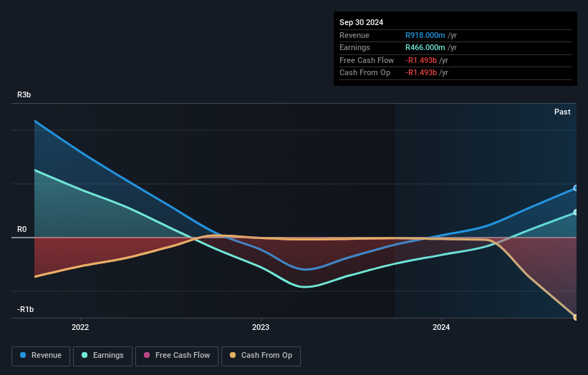Click the 2022 x-axis label
Screen dimensions: 588x375
point(80,328)
